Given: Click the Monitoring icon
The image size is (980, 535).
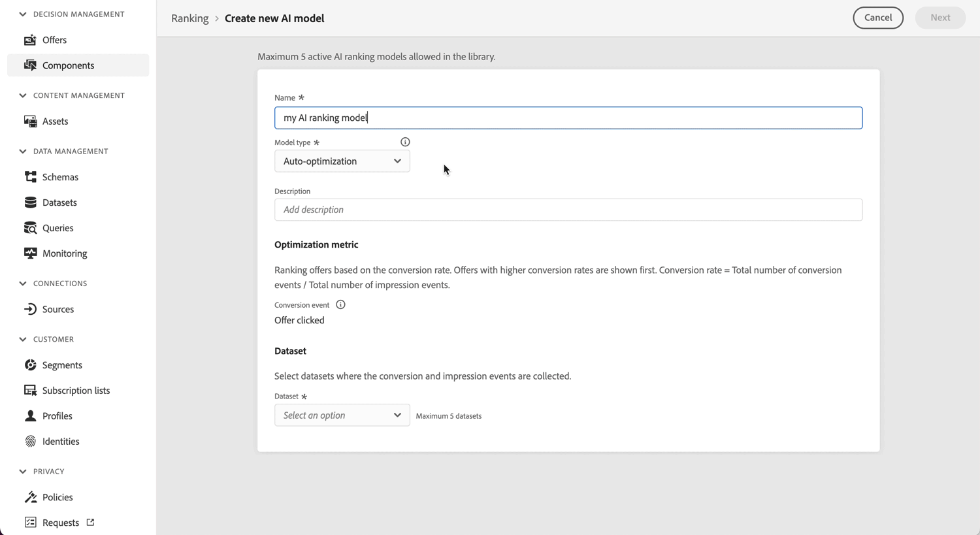Looking at the screenshot, I should point(30,253).
